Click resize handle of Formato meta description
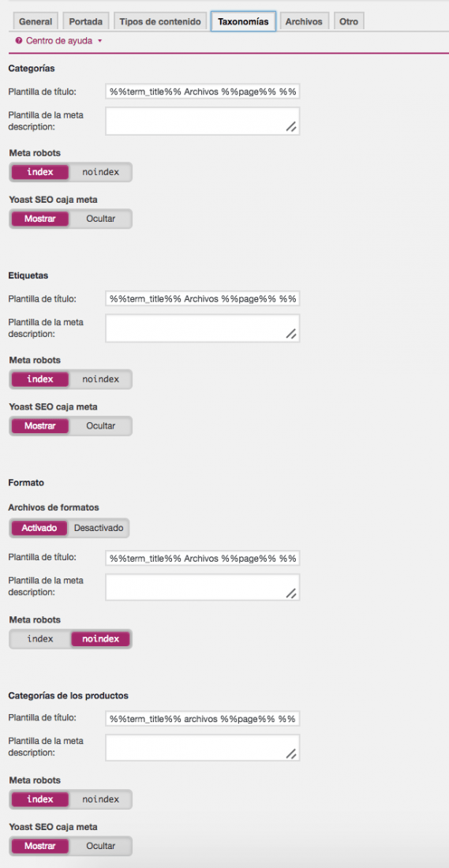 [x=291, y=593]
